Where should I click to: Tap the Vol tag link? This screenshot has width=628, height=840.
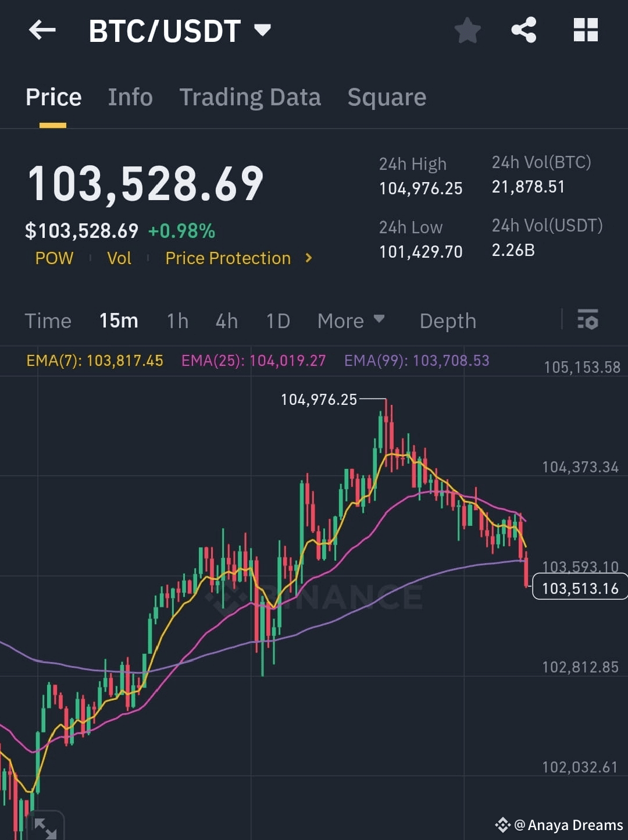[x=119, y=258]
